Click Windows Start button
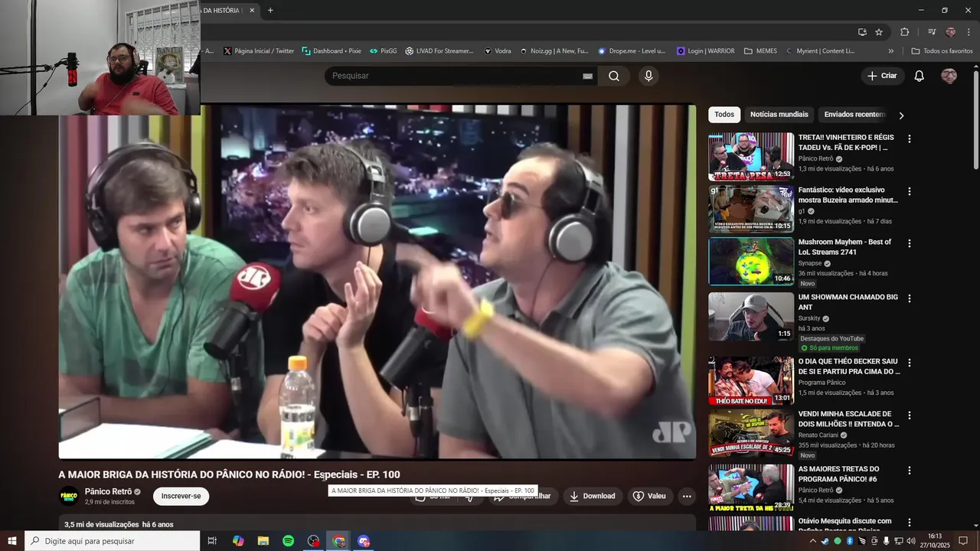980x551 pixels. click(x=12, y=541)
